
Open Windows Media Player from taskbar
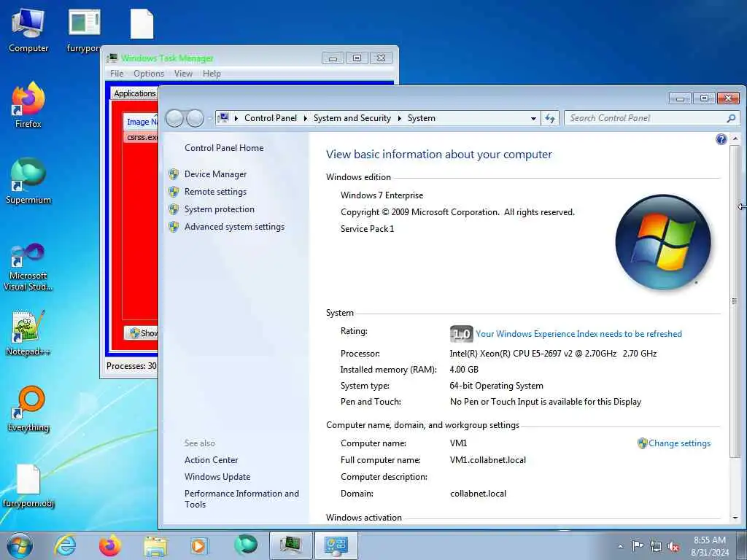(x=200, y=545)
